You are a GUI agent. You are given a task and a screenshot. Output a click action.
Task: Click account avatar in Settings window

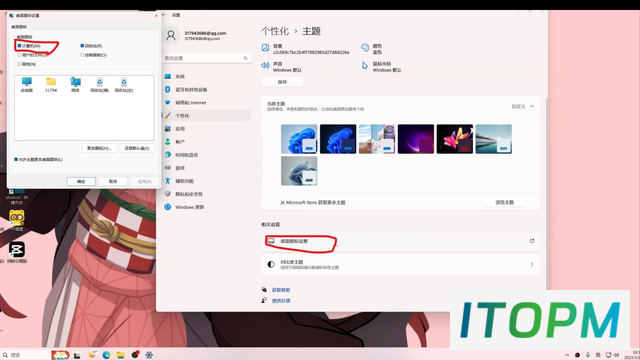pyautogui.click(x=171, y=36)
